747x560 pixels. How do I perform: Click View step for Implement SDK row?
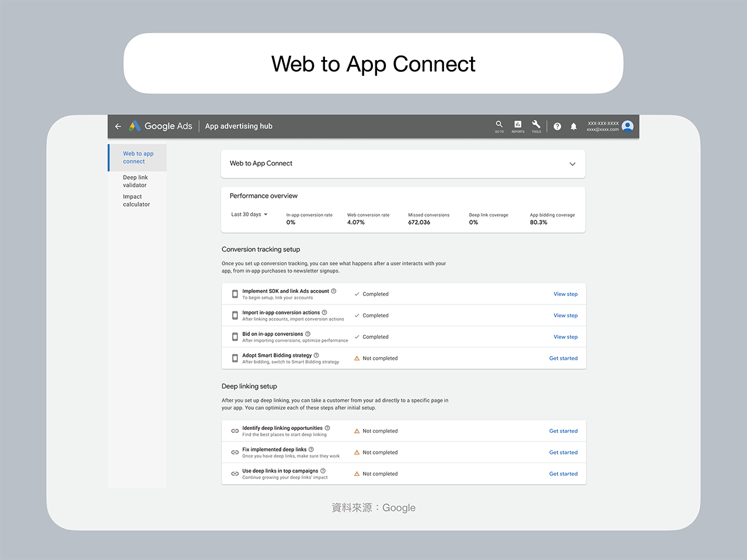coord(566,294)
